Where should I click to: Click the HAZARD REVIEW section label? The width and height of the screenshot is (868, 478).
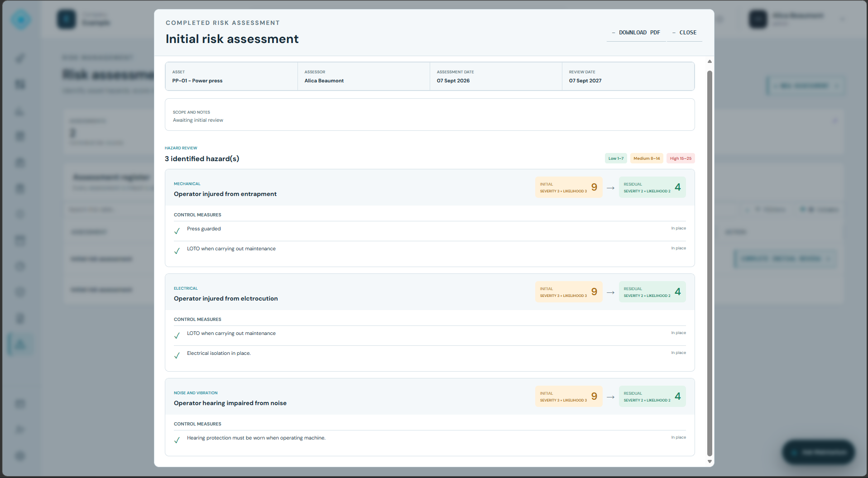(181, 148)
